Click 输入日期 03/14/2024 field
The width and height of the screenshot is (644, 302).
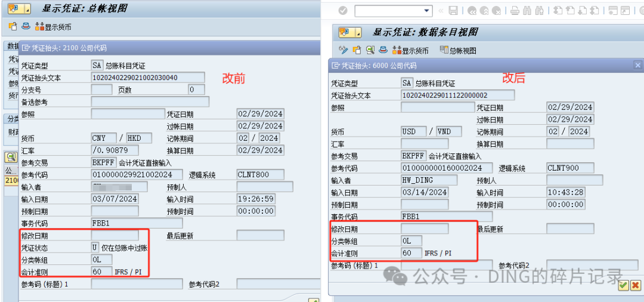point(425,192)
